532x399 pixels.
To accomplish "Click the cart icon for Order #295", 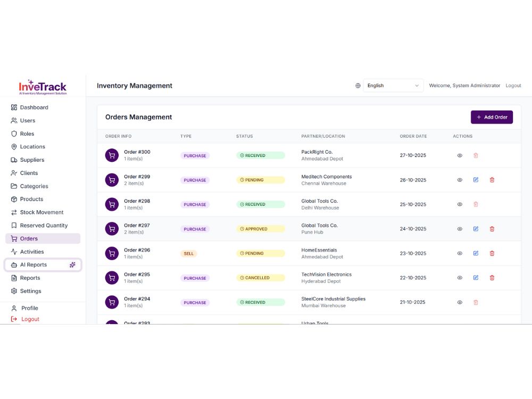I will [112, 278].
